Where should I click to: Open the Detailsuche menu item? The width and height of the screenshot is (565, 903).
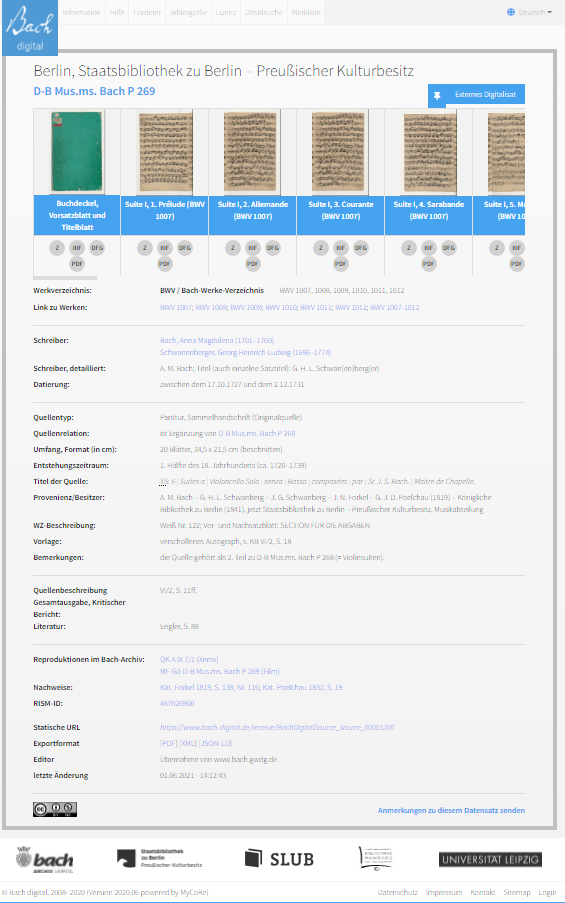(x=264, y=12)
